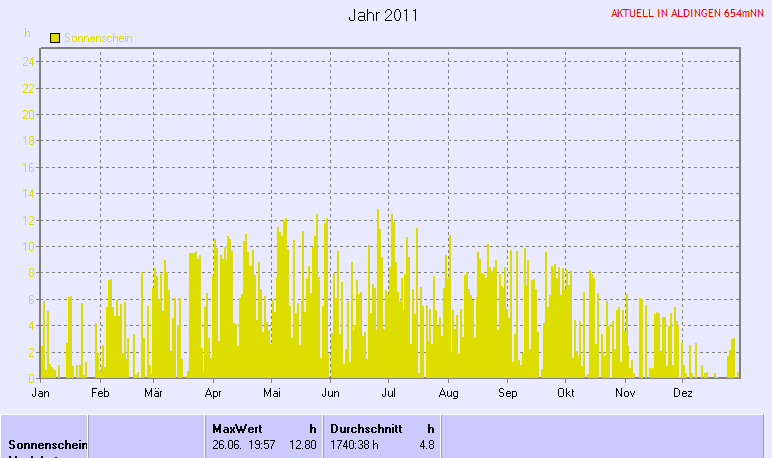Select the Jan label on the x-axis
This screenshot has width=772, height=458.
[x=41, y=393]
